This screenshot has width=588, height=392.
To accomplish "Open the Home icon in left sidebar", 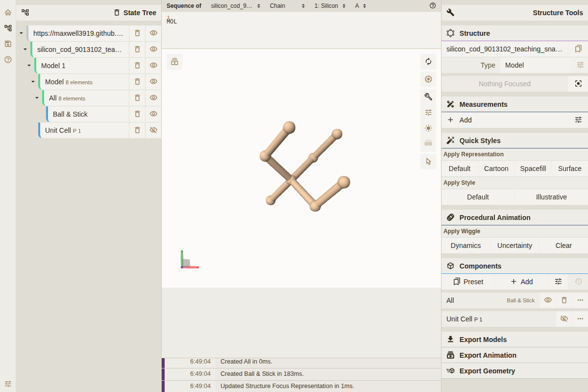I will [8, 12].
